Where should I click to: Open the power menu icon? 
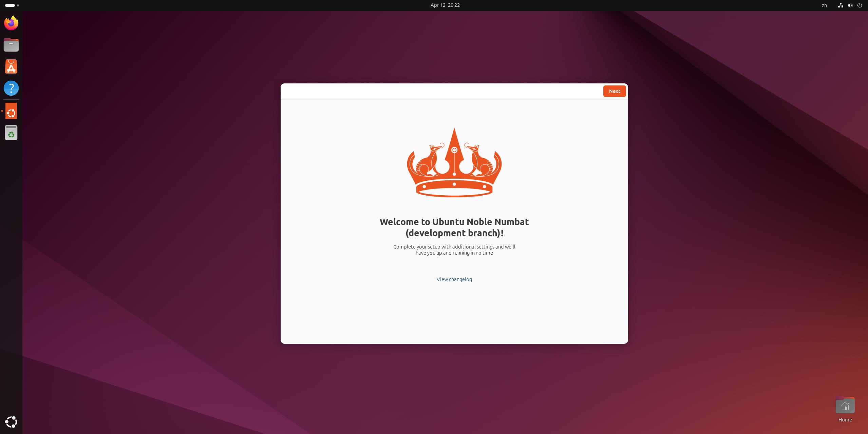click(860, 5)
